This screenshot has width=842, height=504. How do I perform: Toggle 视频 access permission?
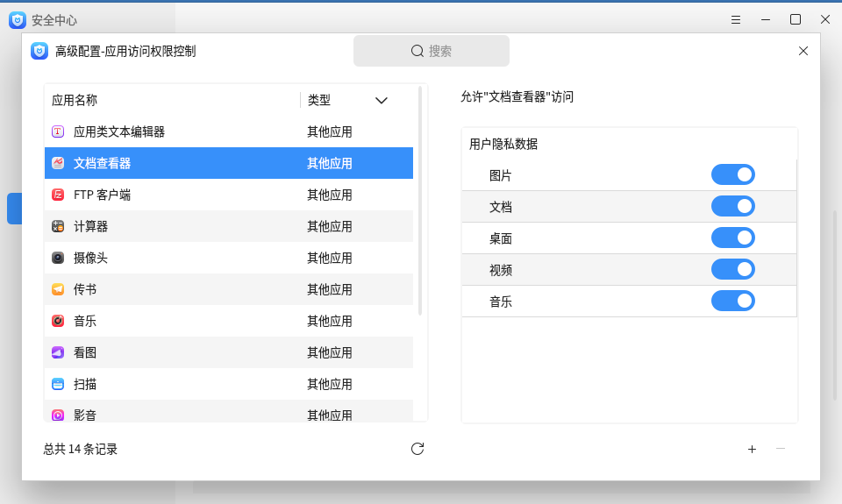pos(732,269)
